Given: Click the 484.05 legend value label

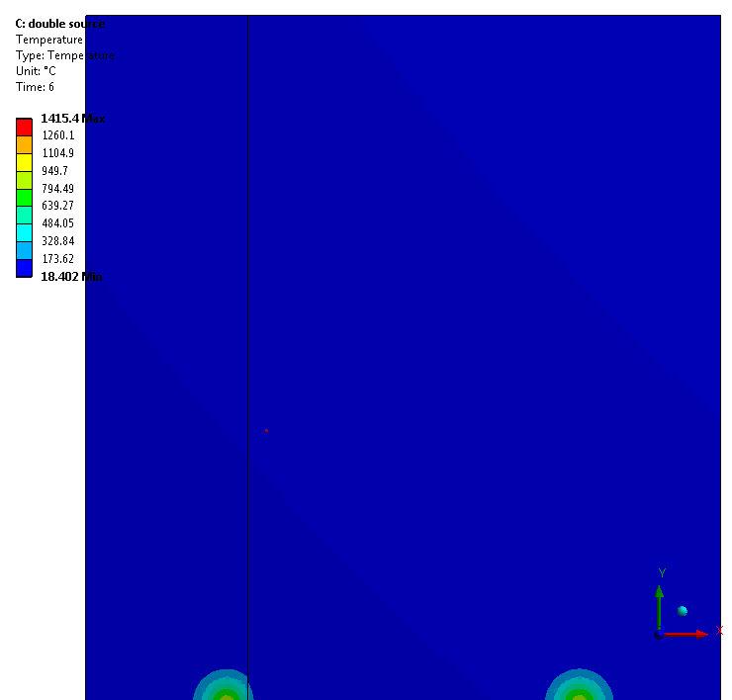Looking at the screenshot, I should tap(57, 223).
